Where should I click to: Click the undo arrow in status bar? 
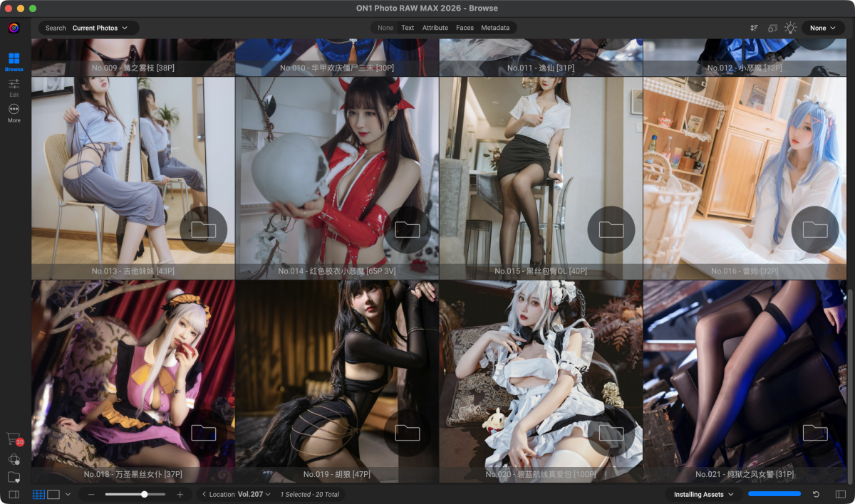816,494
